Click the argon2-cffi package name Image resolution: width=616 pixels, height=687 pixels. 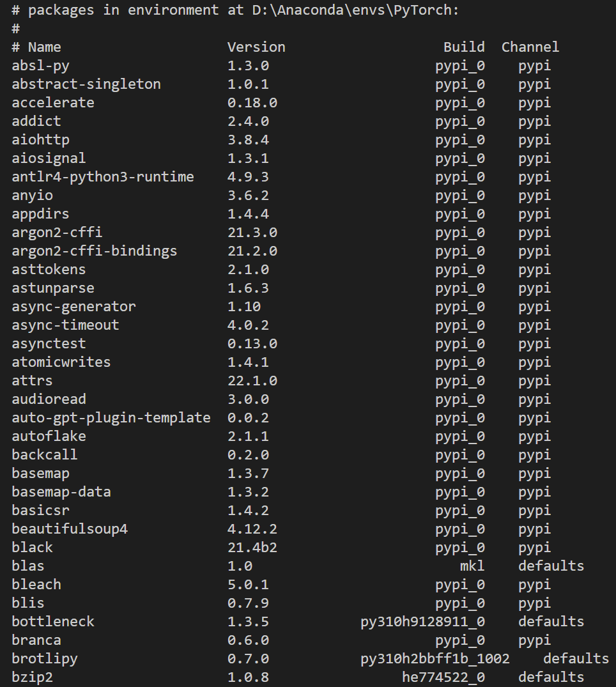pyautogui.click(x=57, y=232)
